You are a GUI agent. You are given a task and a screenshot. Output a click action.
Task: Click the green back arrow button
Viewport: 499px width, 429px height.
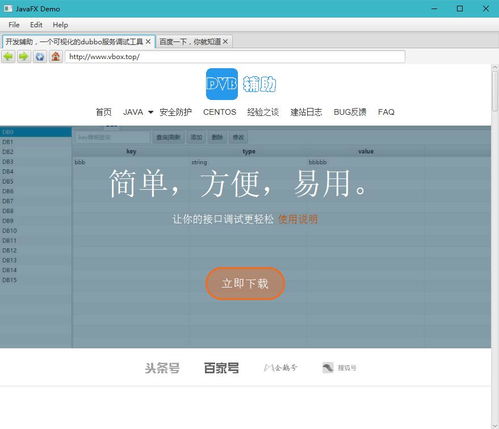point(8,57)
